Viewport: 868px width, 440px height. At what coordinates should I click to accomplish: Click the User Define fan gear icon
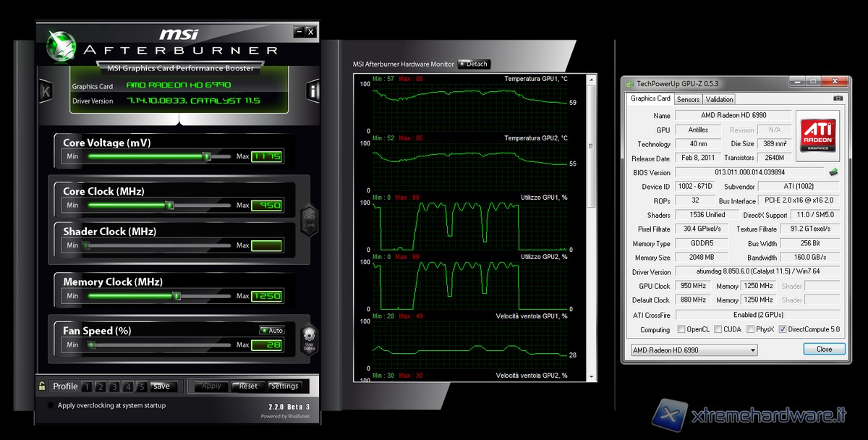(309, 339)
